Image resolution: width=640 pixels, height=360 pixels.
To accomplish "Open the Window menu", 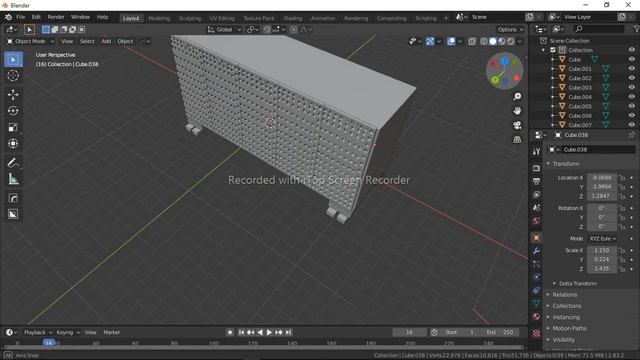I will [x=80, y=17].
